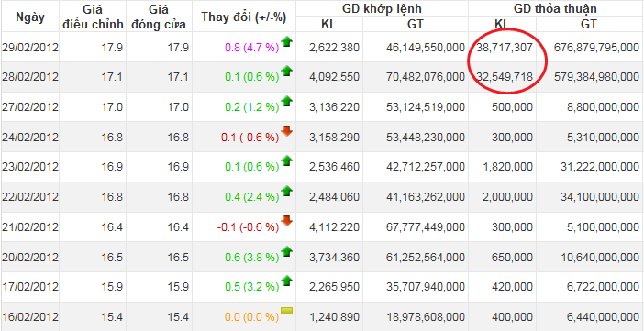644x331 pixels.
Task: Click the green up arrow in the 29/02/2012 row
Action: point(286,41)
